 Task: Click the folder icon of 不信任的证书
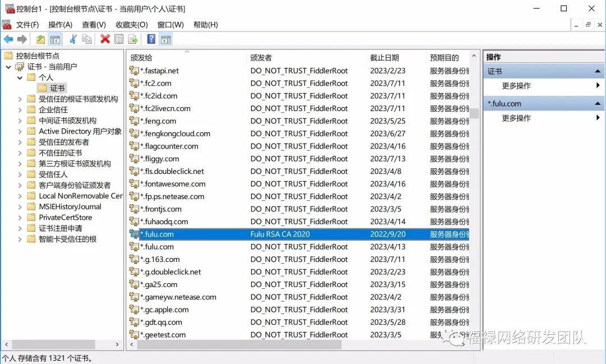tap(31, 153)
